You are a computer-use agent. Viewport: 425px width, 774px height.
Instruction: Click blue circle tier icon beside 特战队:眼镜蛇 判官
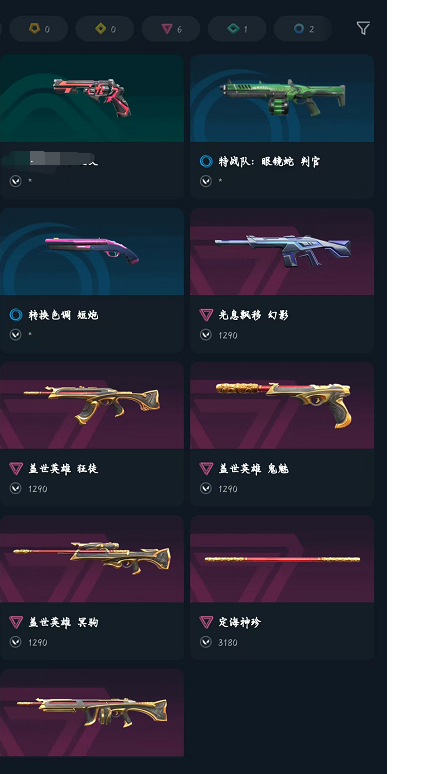click(206, 161)
